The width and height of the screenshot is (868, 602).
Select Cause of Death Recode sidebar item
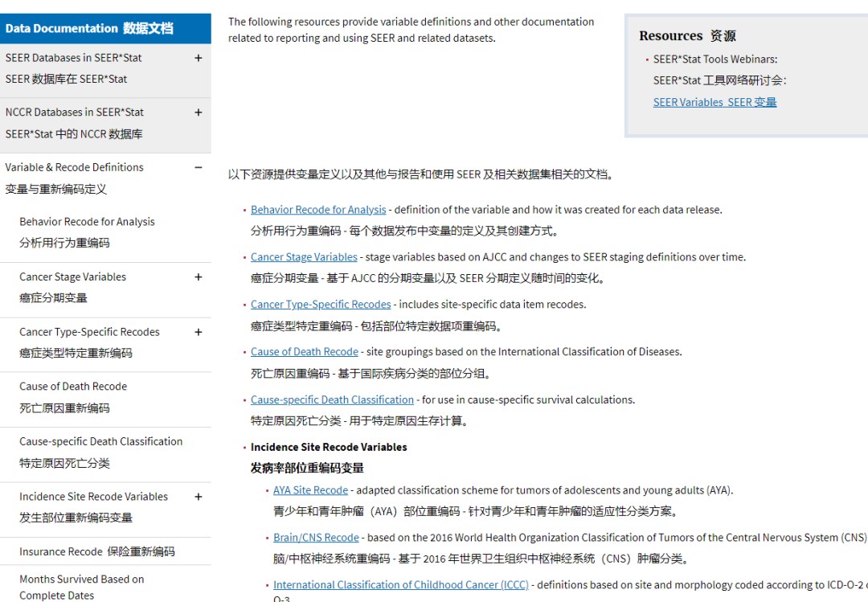click(73, 397)
